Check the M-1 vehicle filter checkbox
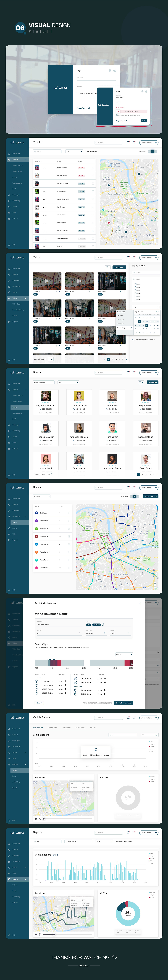The width and height of the screenshot is (168, 980). [135, 284]
